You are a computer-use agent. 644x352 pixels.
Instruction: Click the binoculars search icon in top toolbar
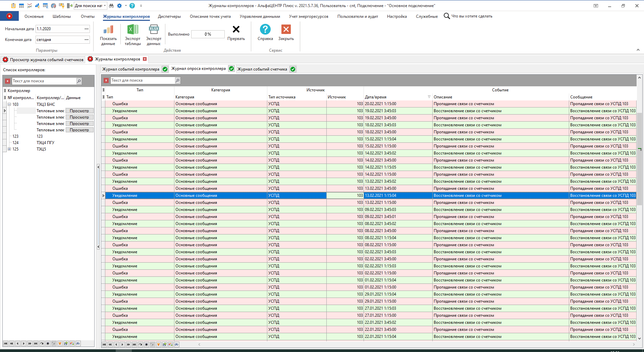click(x=112, y=6)
